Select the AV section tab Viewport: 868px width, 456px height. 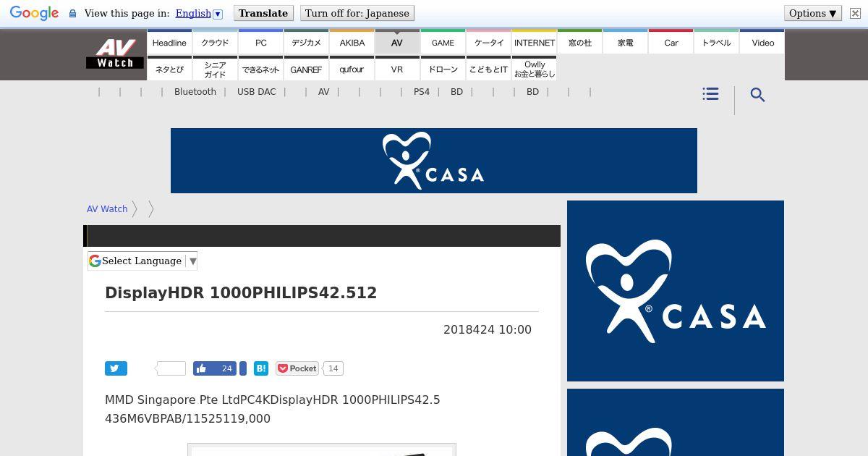(x=397, y=42)
